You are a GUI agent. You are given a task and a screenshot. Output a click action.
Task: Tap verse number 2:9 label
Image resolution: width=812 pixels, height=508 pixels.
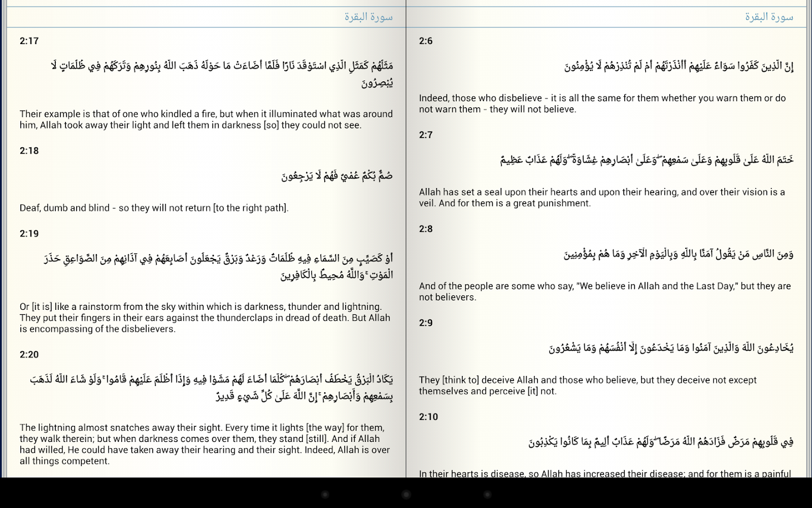425,323
